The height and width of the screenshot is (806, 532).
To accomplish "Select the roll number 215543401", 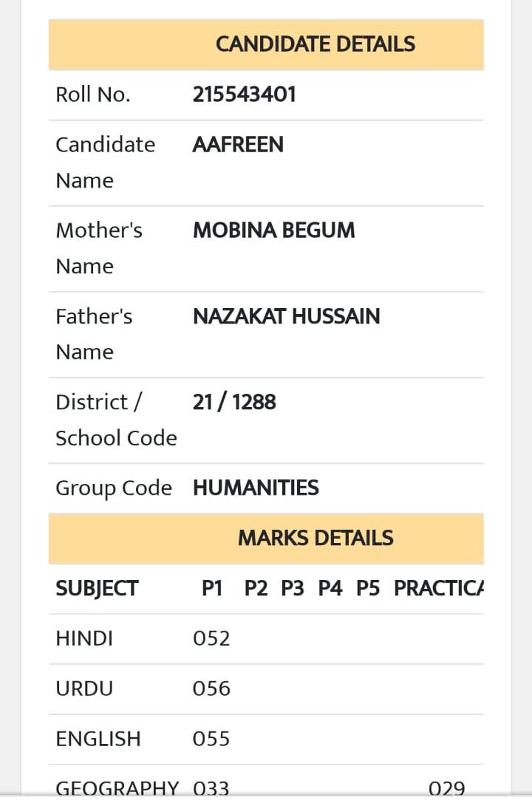I will coord(244,95).
